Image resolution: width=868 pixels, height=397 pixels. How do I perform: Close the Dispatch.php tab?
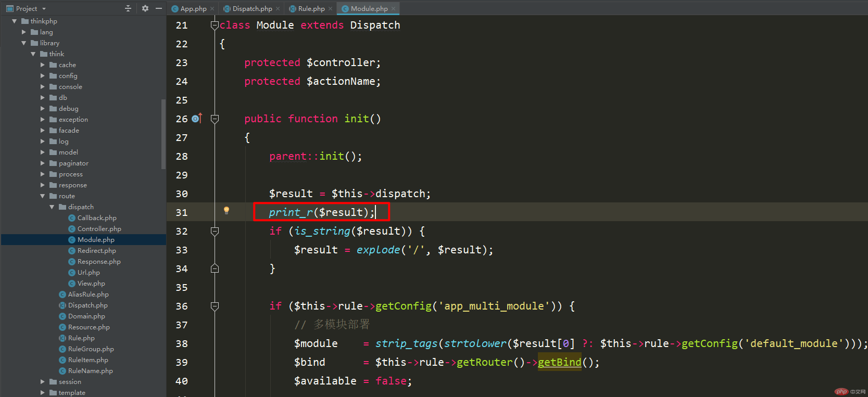[278, 9]
